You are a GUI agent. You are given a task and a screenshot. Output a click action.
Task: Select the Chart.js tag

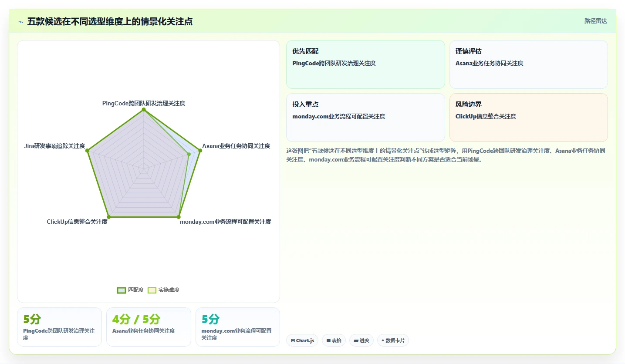302,340
